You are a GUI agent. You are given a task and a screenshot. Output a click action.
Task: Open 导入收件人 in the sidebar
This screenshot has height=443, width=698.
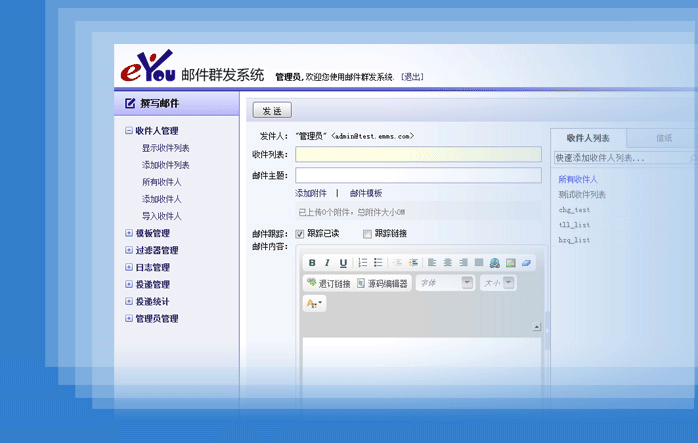(161, 216)
